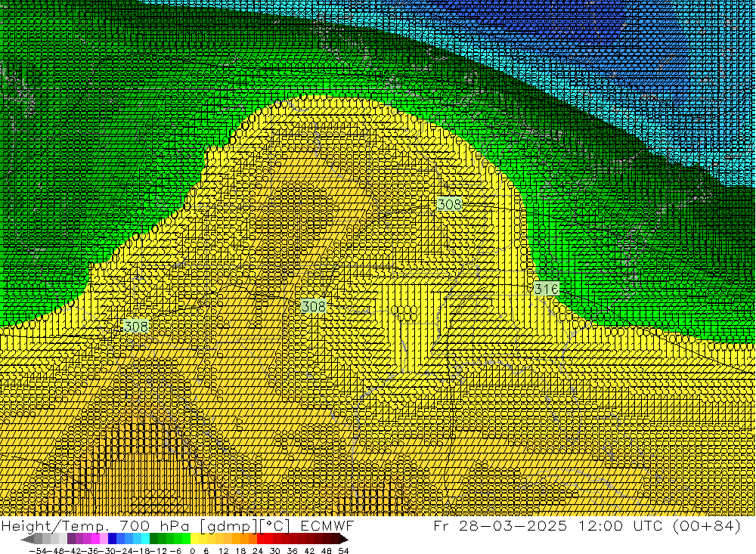Click the -54 legend scale value

point(38,551)
